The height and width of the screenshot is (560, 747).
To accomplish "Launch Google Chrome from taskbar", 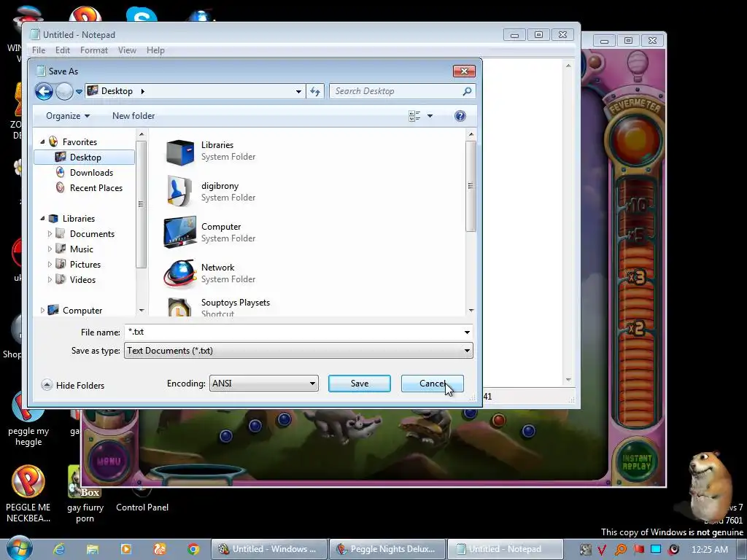I will (193, 549).
